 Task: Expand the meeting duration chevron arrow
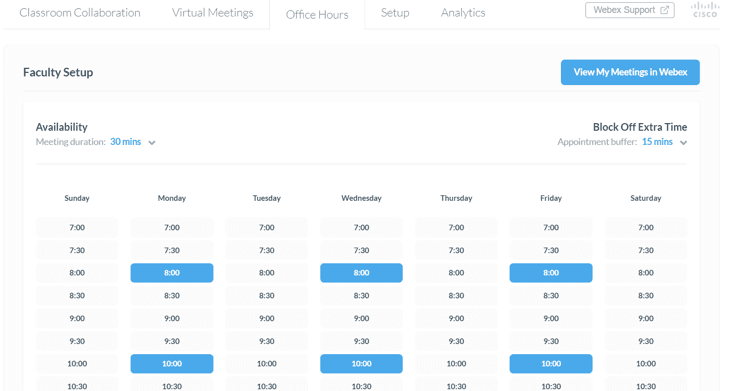point(152,143)
